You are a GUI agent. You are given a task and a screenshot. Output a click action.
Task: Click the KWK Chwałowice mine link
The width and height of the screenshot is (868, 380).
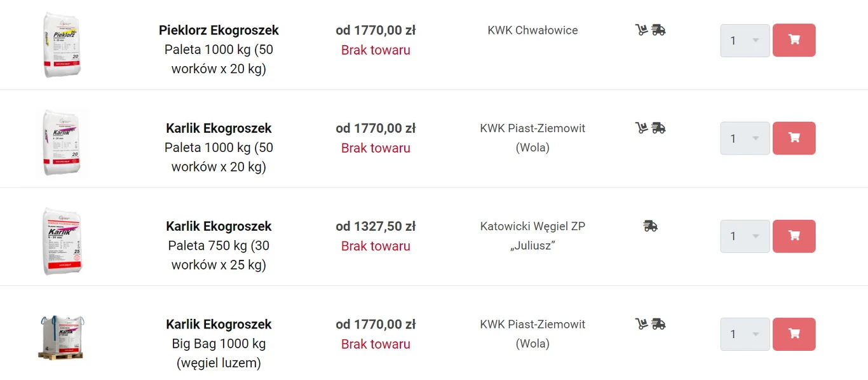coord(532,30)
